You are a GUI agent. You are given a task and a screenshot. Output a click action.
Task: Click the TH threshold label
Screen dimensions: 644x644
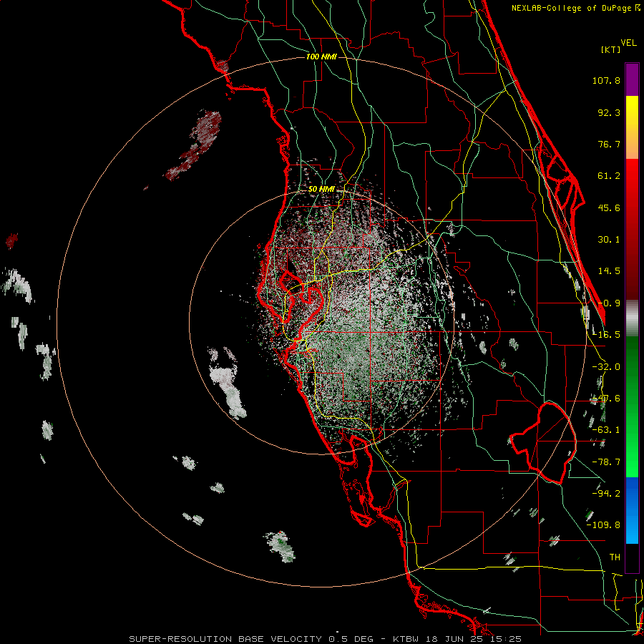[x=615, y=557]
